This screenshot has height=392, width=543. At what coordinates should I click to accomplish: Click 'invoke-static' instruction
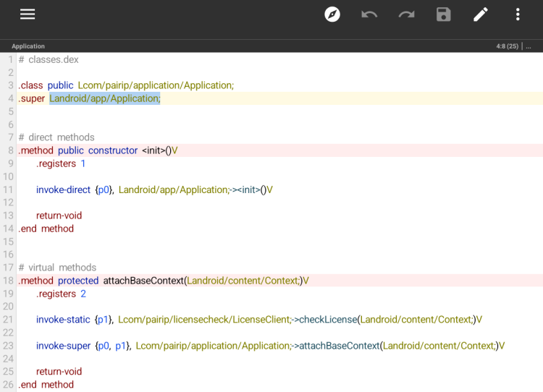coord(63,320)
